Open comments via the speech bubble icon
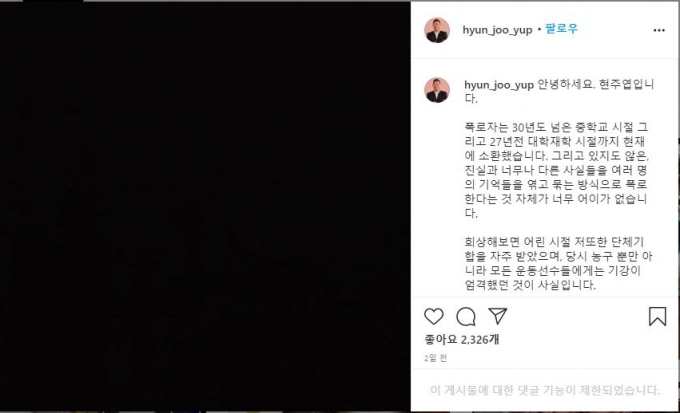Screen dimensions: 680x413 [466, 317]
